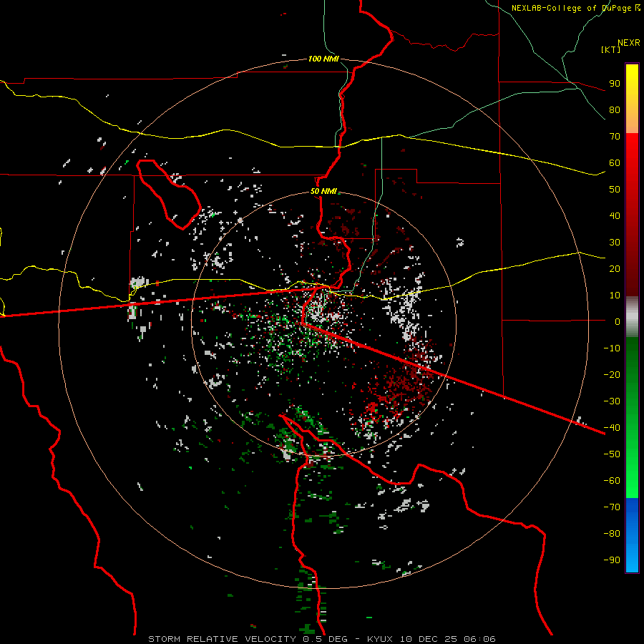Click the -90 knot scale label

[612, 560]
